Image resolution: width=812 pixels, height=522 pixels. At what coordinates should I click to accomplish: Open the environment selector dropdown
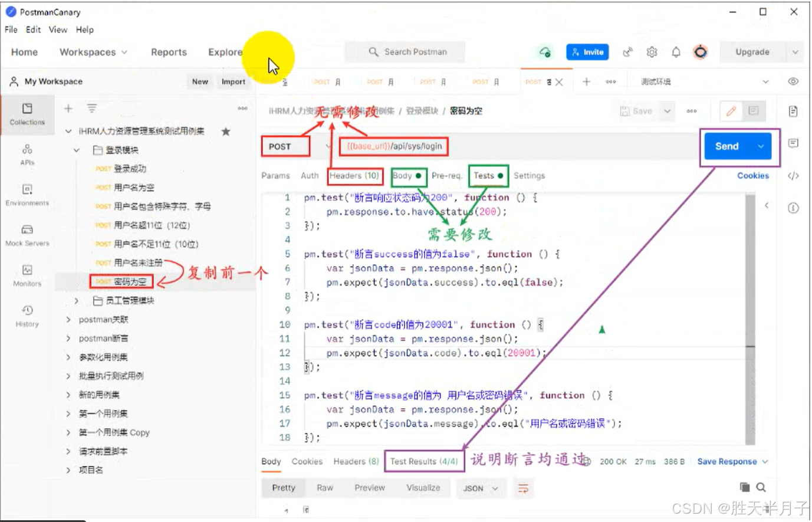tap(704, 81)
